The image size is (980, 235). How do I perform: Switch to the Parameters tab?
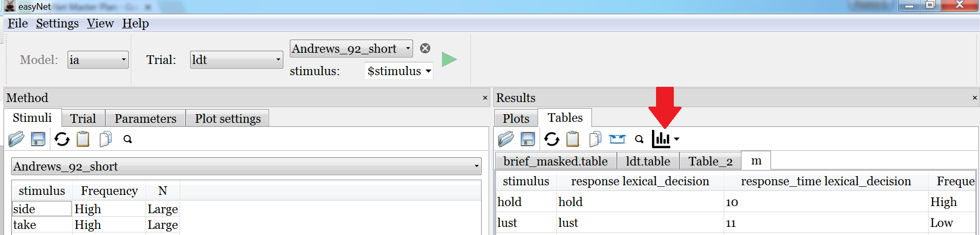pos(145,119)
